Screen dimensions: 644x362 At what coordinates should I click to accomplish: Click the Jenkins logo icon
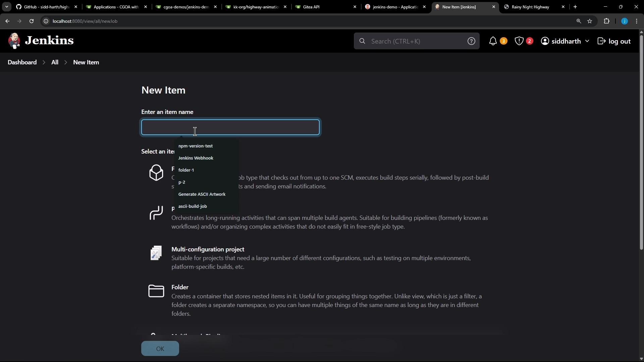coord(14,41)
